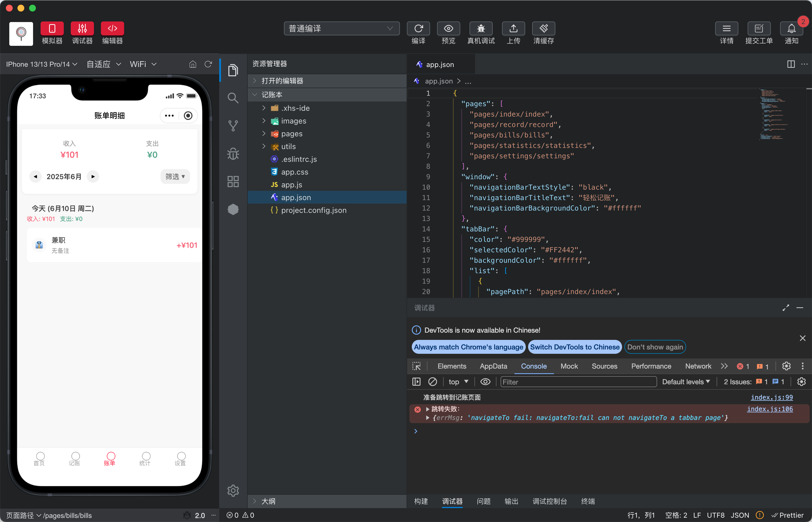Open the index.js:99 source link
This screenshot has height=522, width=812.
(772, 397)
